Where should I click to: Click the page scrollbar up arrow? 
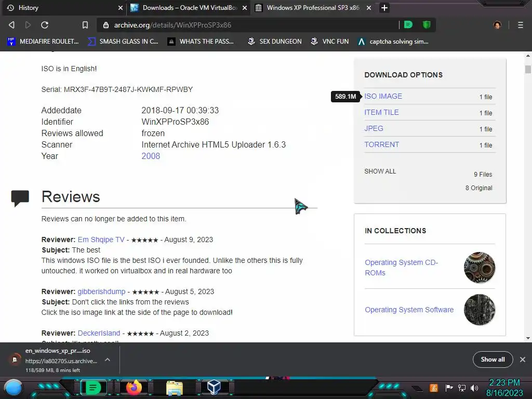528,56
